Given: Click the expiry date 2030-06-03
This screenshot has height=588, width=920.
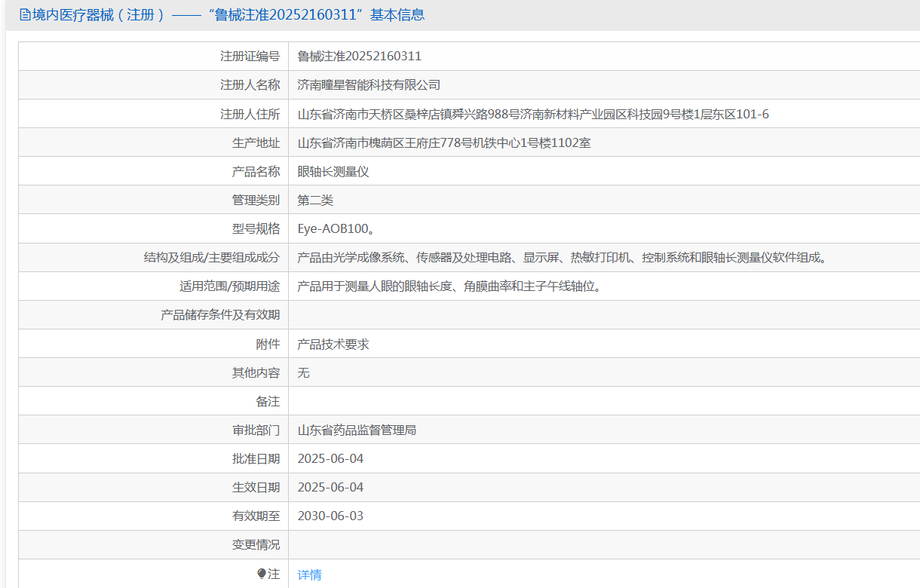Looking at the screenshot, I should (x=330, y=516).
